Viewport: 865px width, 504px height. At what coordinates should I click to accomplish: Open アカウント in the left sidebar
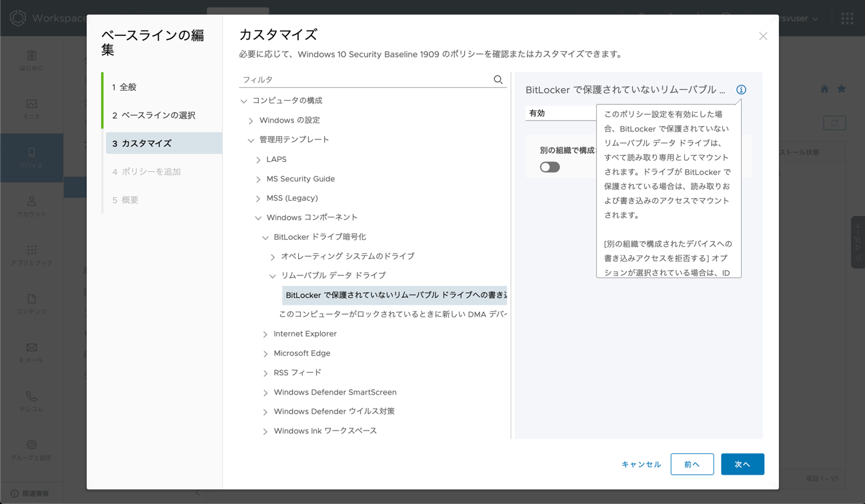(31, 207)
